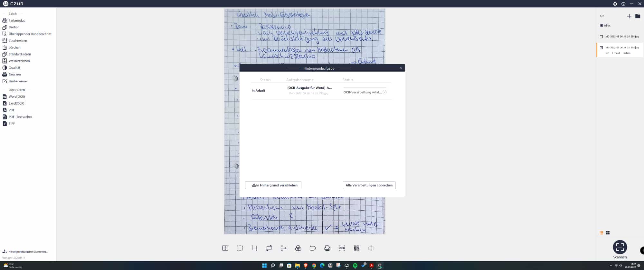Switch to grid thumbnail view

(x=608, y=233)
